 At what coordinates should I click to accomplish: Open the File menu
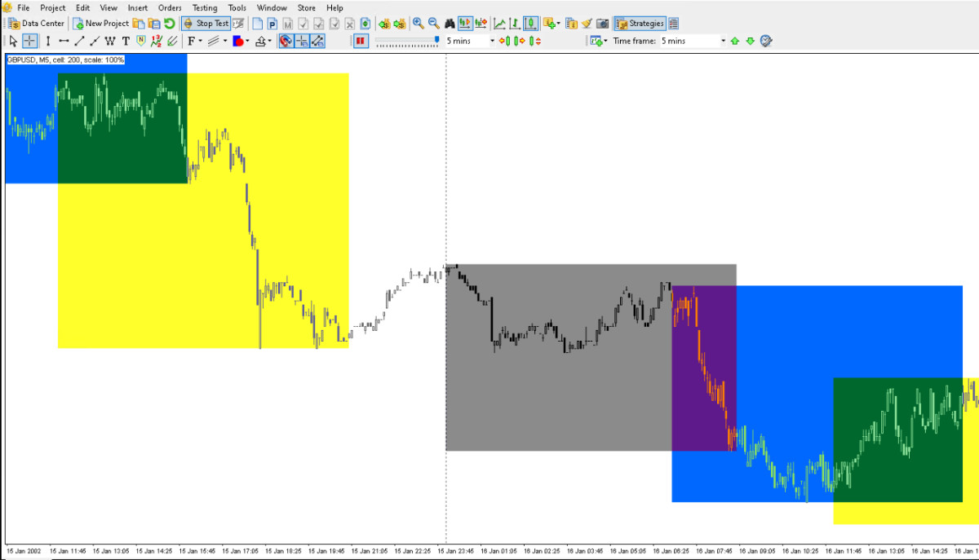tap(23, 7)
